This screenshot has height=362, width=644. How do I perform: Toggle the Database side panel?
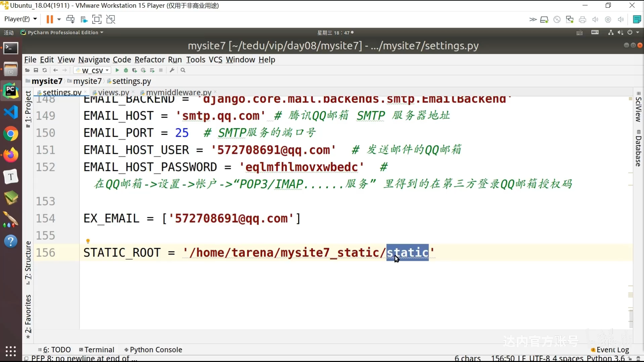(x=638, y=149)
